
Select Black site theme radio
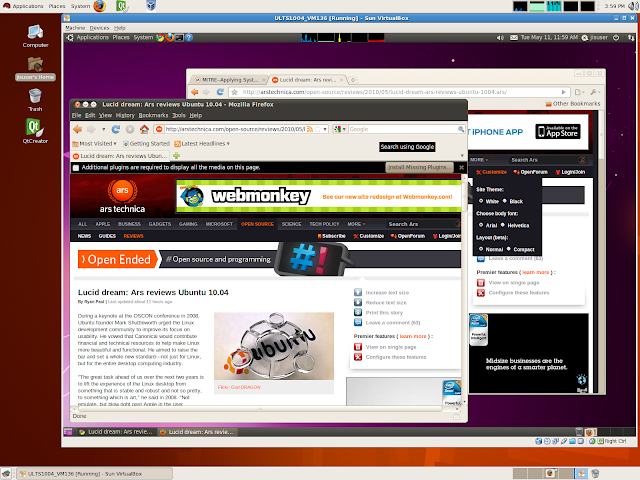pos(505,201)
